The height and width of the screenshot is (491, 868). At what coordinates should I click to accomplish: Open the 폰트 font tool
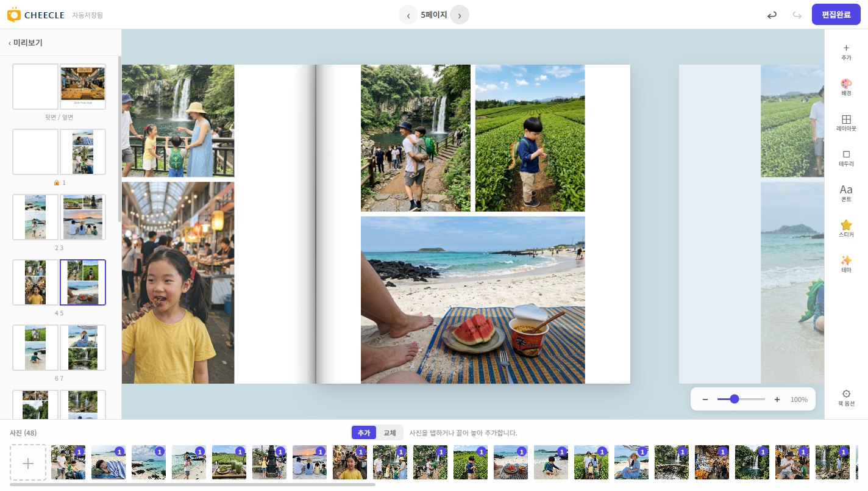point(846,193)
